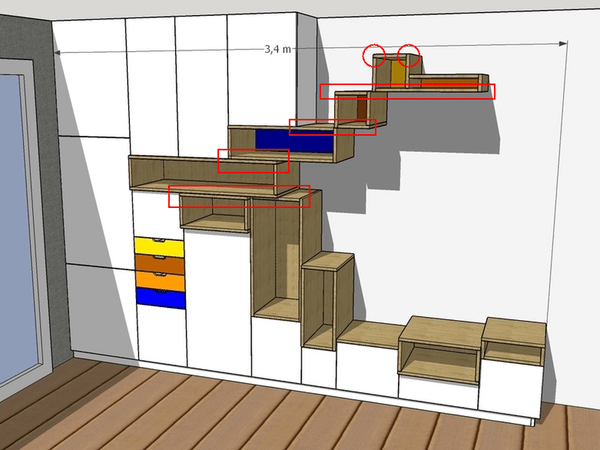
Task: Select the small wooden box at far right
Action: 512,342
